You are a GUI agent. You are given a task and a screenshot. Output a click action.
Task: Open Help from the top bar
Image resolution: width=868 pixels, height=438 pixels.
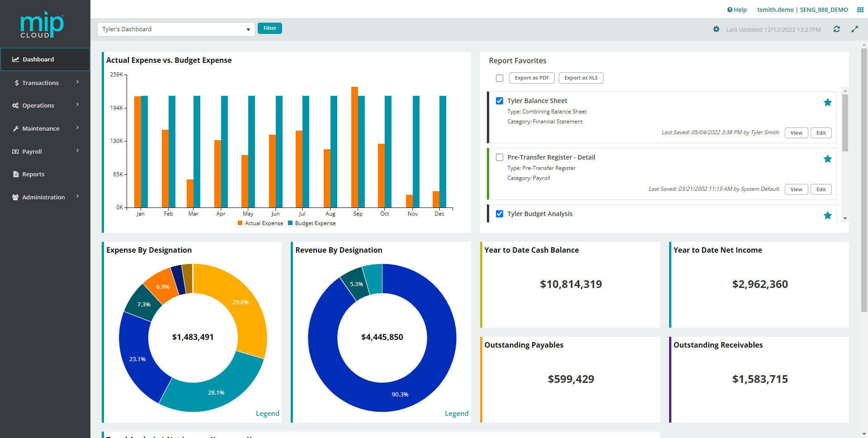(737, 9)
